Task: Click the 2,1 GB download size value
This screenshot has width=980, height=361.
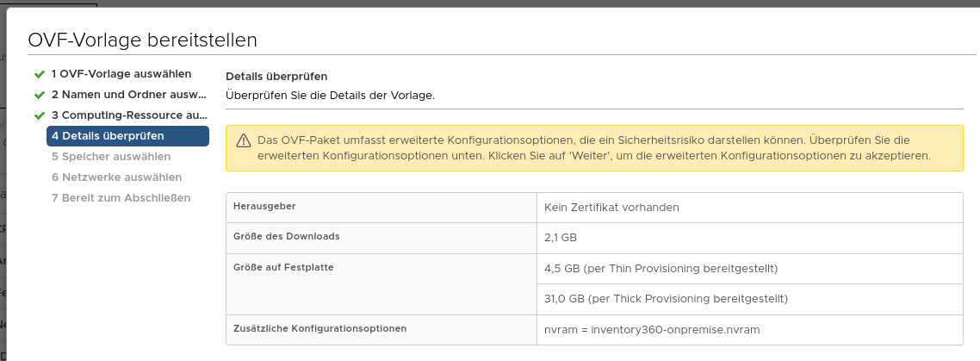Action: (561, 238)
